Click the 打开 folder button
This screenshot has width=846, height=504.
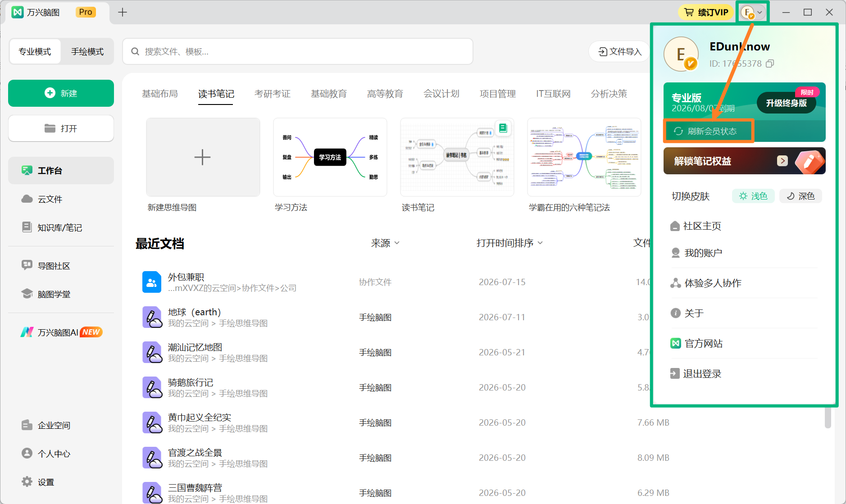pyautogui.click(x=61, y=128)
